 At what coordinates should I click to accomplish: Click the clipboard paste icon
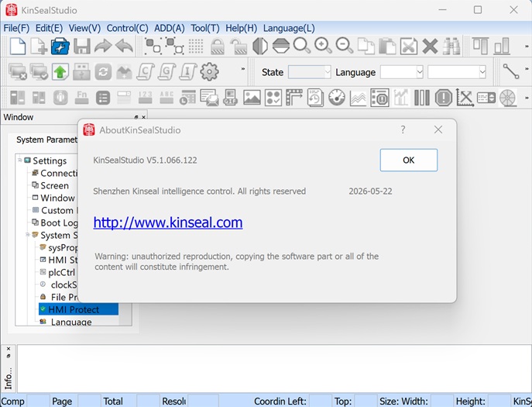tap(387, 47)
